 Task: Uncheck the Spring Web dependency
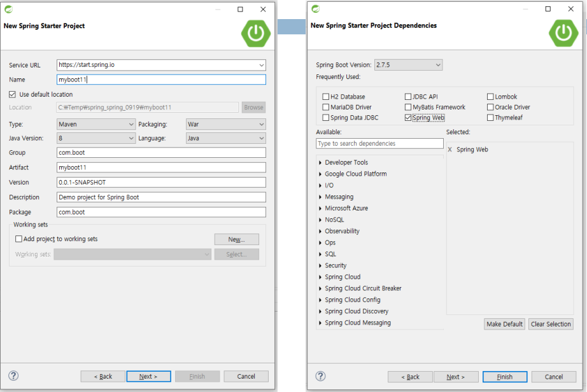point(408,118)
